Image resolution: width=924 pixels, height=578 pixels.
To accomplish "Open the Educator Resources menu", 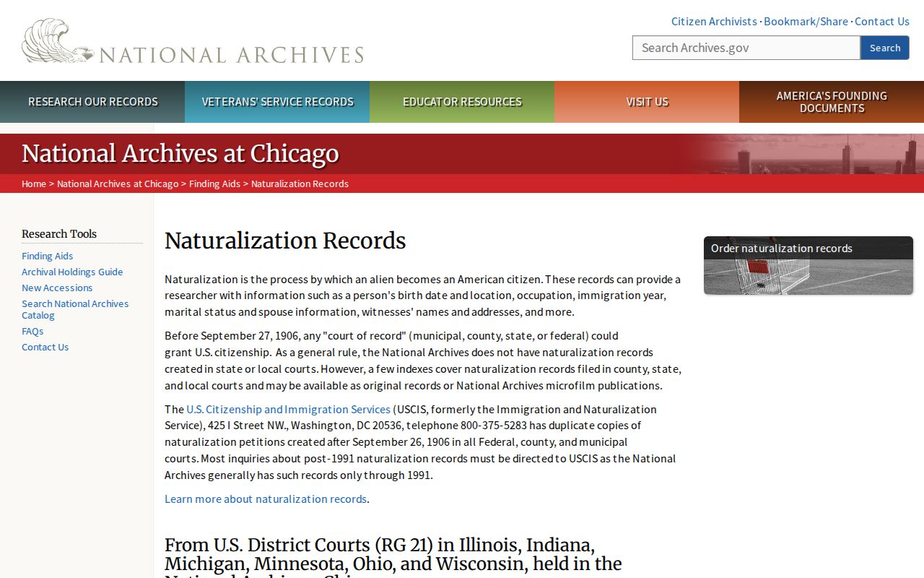I will [462, 102].
